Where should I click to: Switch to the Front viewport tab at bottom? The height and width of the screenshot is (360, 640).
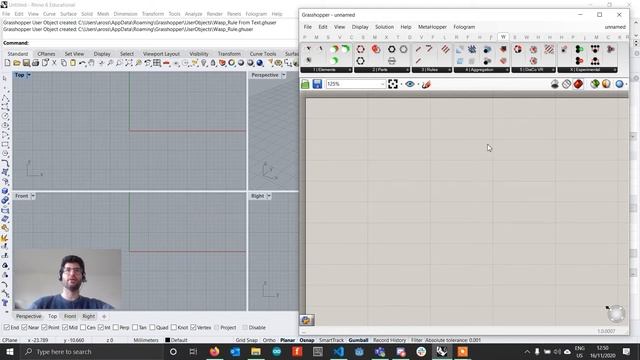[70, 316]
